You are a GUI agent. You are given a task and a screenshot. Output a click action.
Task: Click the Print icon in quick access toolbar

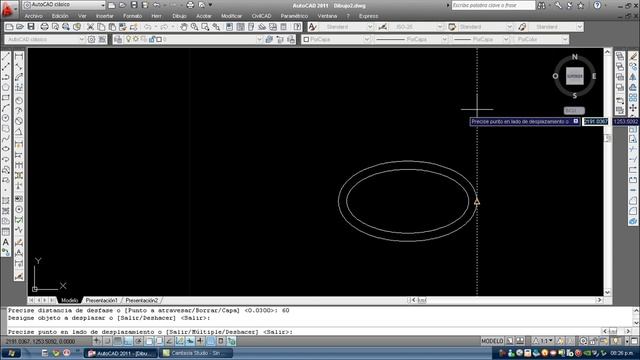190,5
